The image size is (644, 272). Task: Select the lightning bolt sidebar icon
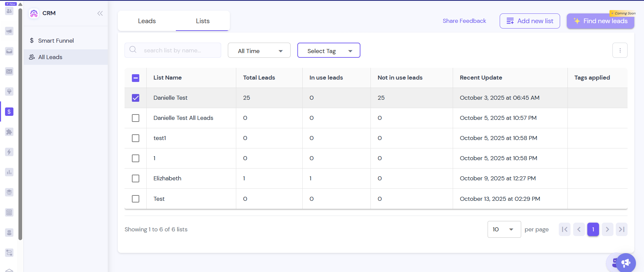[9, 152]
